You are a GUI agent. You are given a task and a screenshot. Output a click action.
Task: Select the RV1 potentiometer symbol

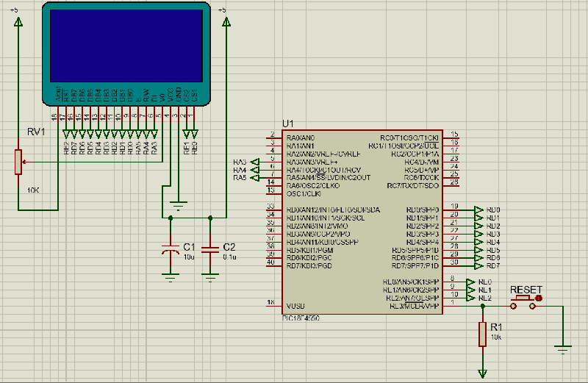18,162
